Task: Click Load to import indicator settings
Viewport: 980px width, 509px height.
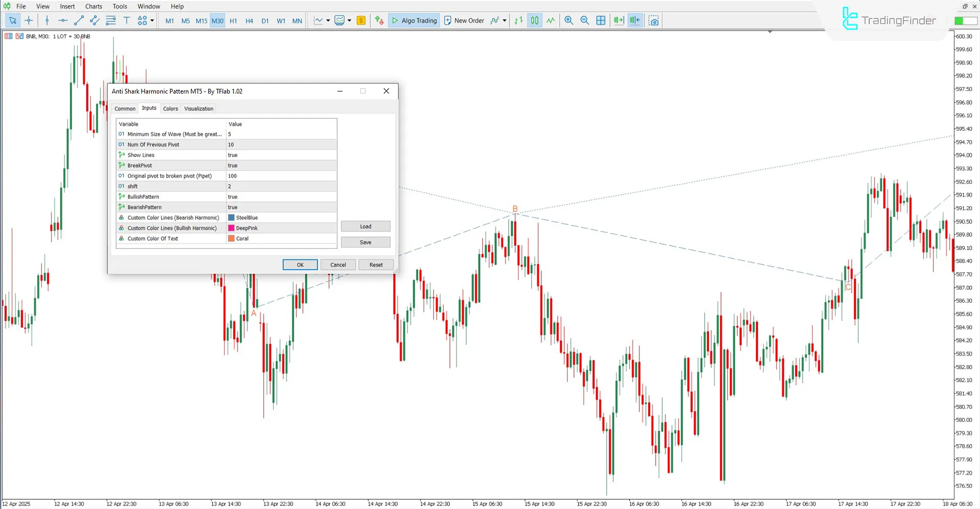Action: [366, 226]
